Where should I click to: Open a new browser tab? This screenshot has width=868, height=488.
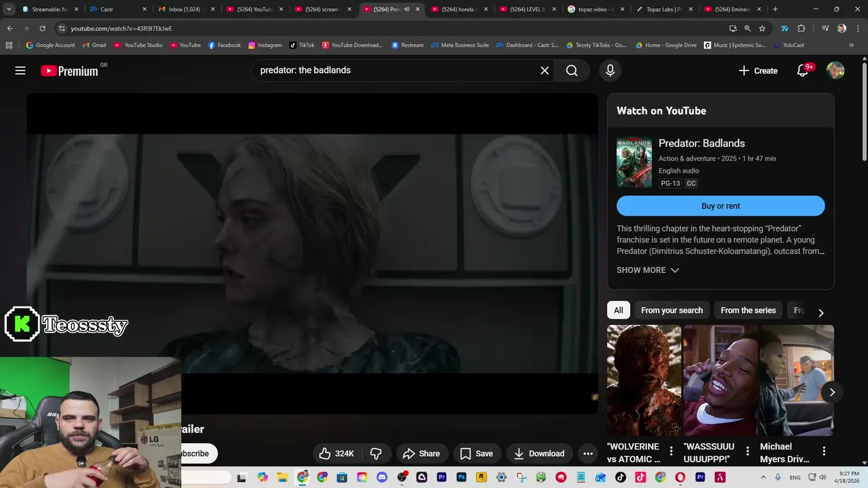(x=775, y=9)
